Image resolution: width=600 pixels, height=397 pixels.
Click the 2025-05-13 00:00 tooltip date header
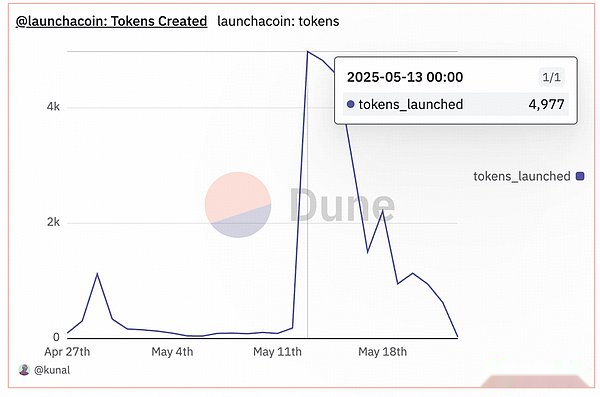[x=405, y=77]
